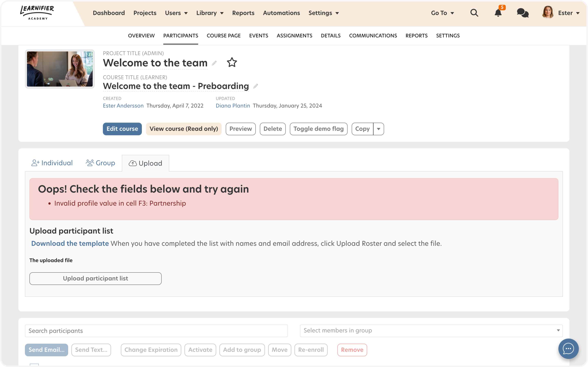
Task: Open search with the magnifier icon
Action: pyautogui.click(x=474, y=13)
